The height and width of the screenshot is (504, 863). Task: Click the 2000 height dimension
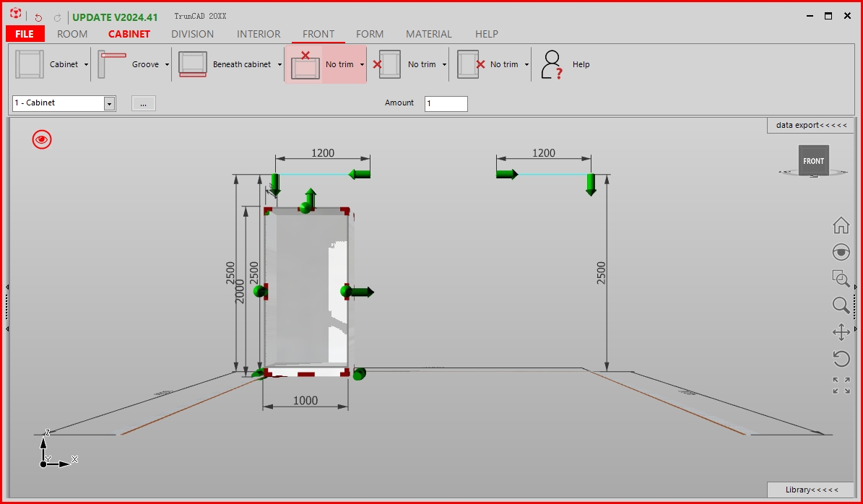pos(240,290)
